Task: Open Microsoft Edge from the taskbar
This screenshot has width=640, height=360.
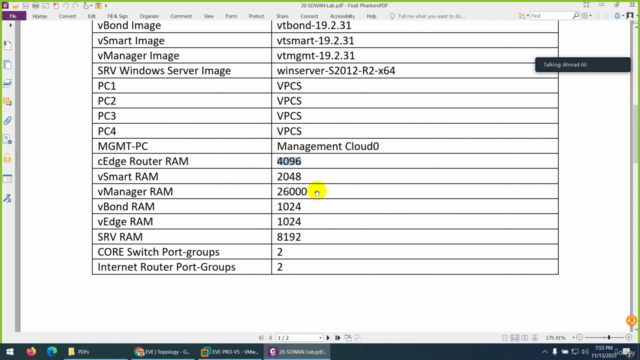Action: (x=52, y=351)
